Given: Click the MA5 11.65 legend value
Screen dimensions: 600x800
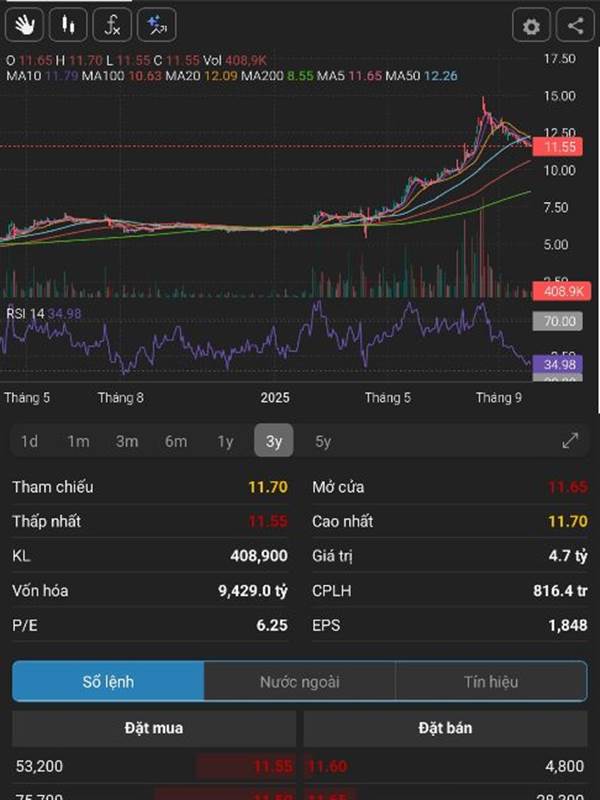Looking at the screenshot, I should (365, 76).
